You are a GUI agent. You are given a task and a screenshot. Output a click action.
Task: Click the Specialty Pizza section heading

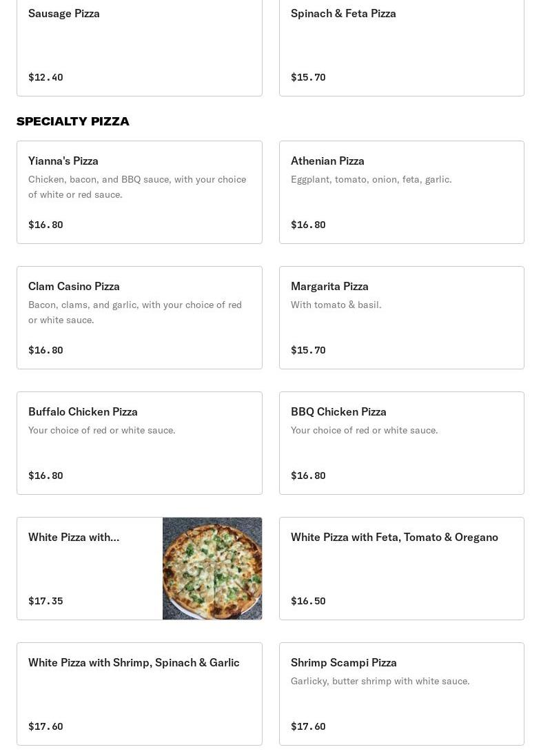pos(73,121)
